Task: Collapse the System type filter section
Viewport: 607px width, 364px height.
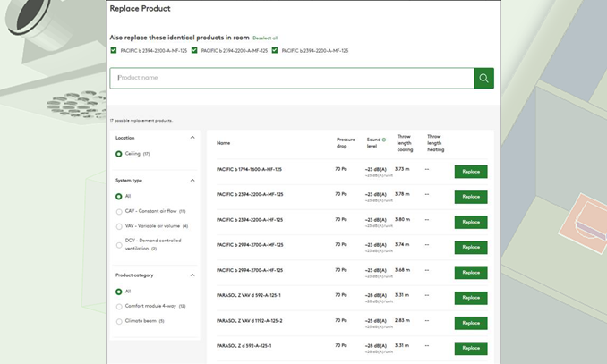Action: [192, 181]
